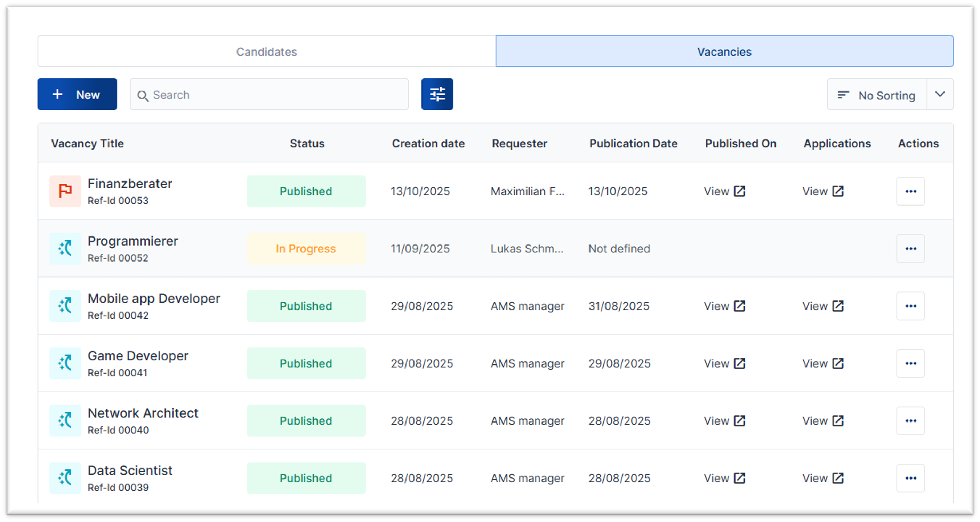
Task: Click the red flag icon on Finanzberater vacancy
Action: tap(65, 191)
